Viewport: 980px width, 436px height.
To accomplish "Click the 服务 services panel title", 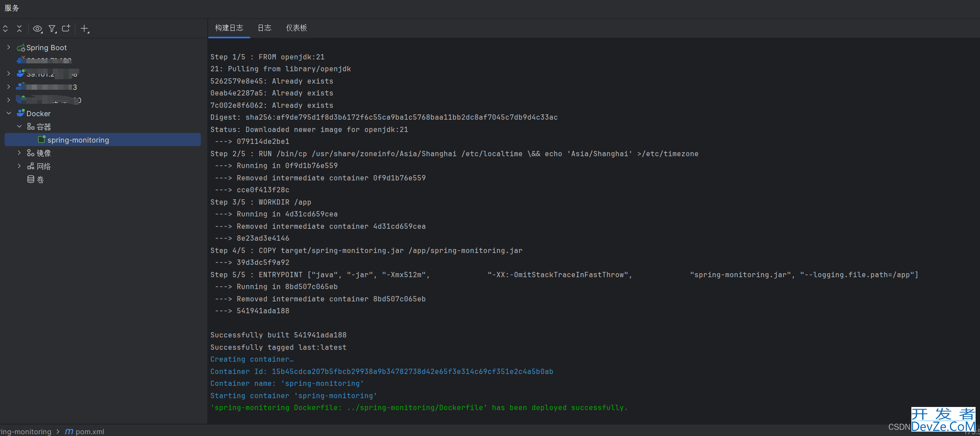I will (12, 8).
